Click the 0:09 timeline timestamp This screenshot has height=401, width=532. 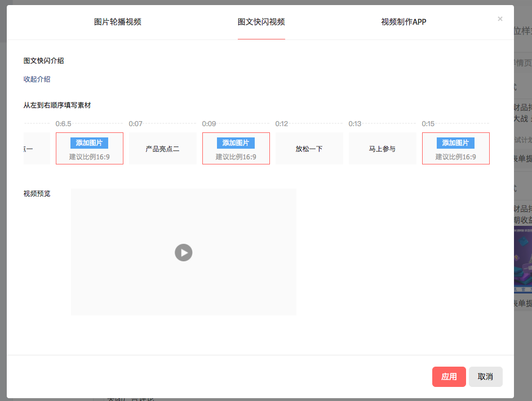point(209,124)
